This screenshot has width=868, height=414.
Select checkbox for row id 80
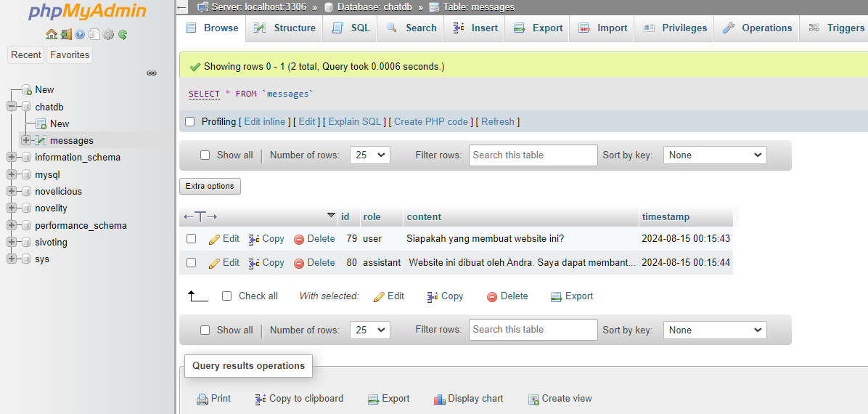[x=191, y=263]
